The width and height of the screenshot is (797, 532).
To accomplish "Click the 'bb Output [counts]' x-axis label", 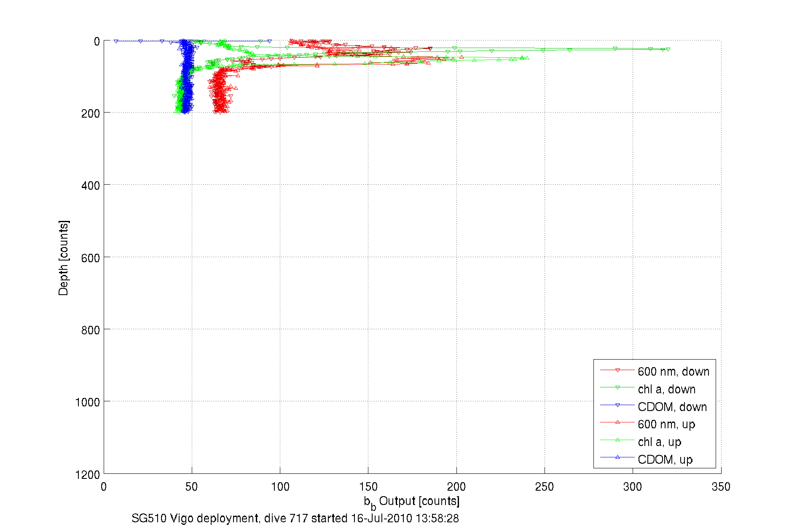I will click(x=412, y=502).
